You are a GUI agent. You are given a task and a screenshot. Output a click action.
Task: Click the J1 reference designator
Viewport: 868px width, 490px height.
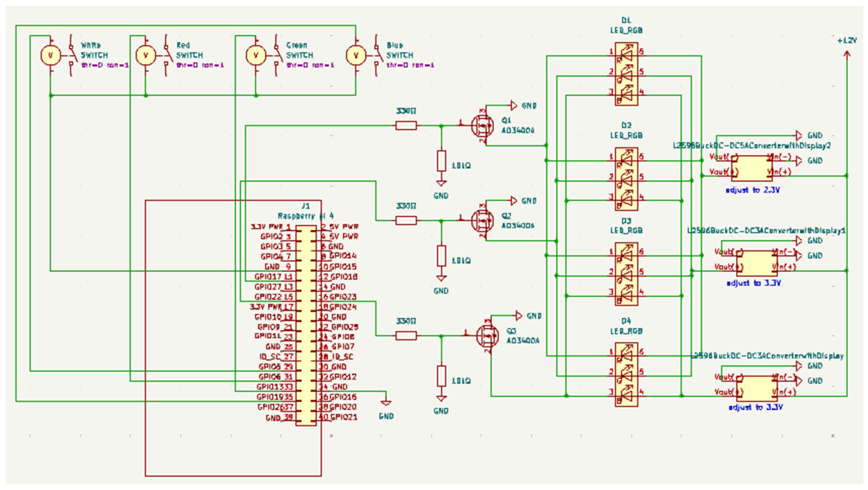coord(306,206)
